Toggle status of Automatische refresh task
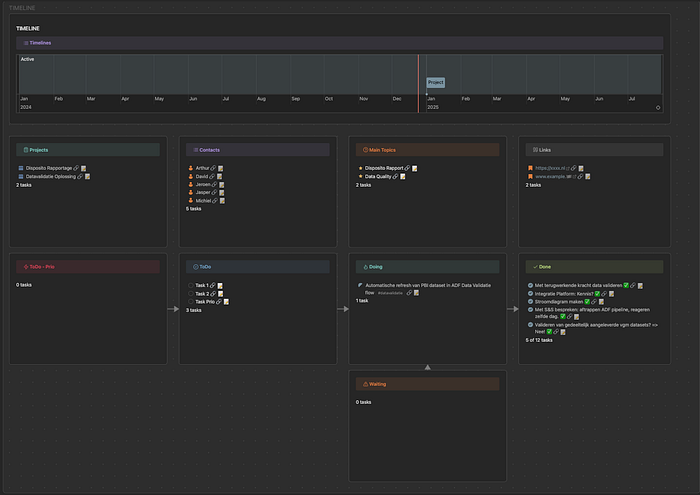This screenshot has height=495, width=700. tap(360, 285)
